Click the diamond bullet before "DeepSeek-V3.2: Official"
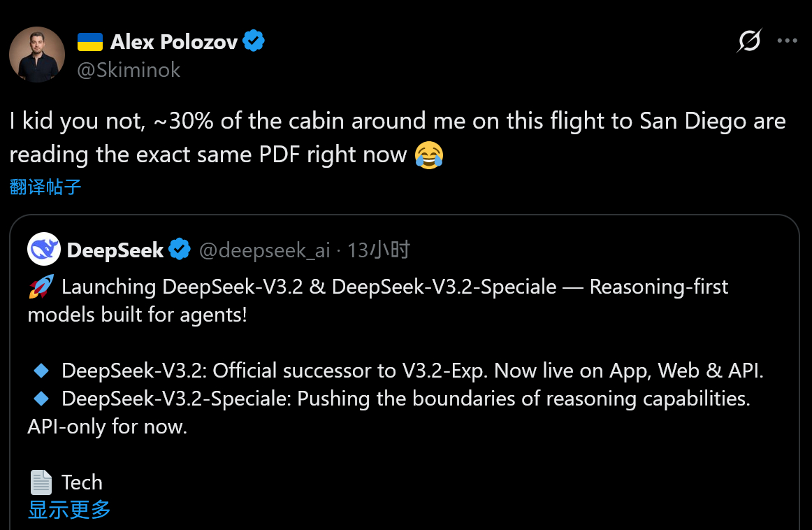Viewport: 812px width, 530px height. 41,371
